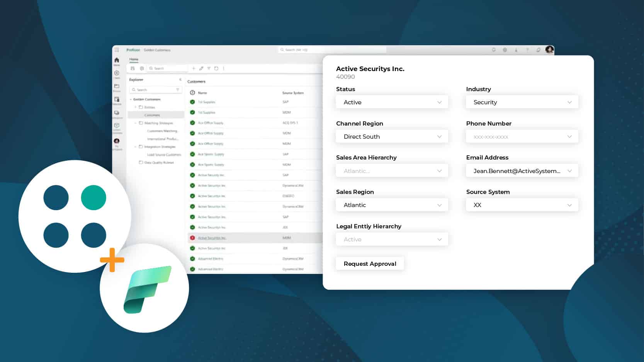Open the folder Browse icon in sidebar
Viewport: 644px width, 362px height.
point(117,86)
